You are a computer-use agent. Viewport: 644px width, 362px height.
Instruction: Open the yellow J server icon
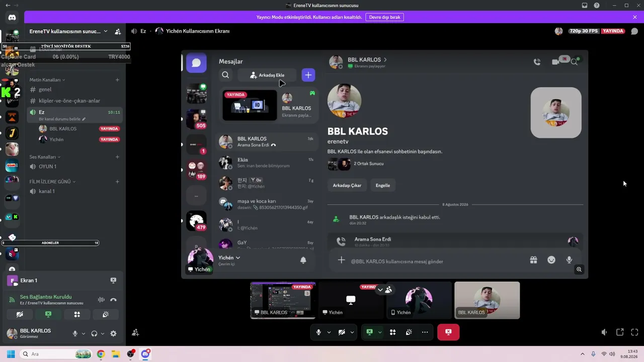pyautogui.click(x=12, y=133)
